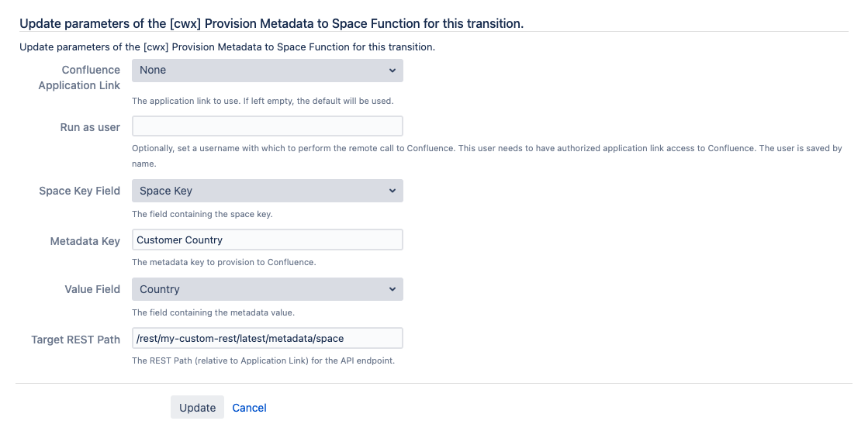
Task: Focus the Run as user input field
Action: tap(268, 126)
